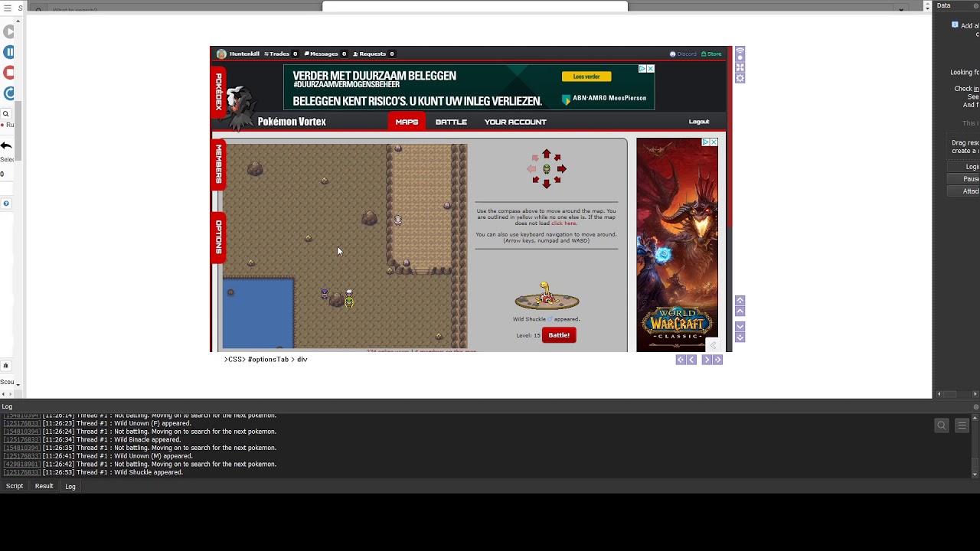Click the red Battle! button
This screenshot has height=551, width=980.
[559, 335]
